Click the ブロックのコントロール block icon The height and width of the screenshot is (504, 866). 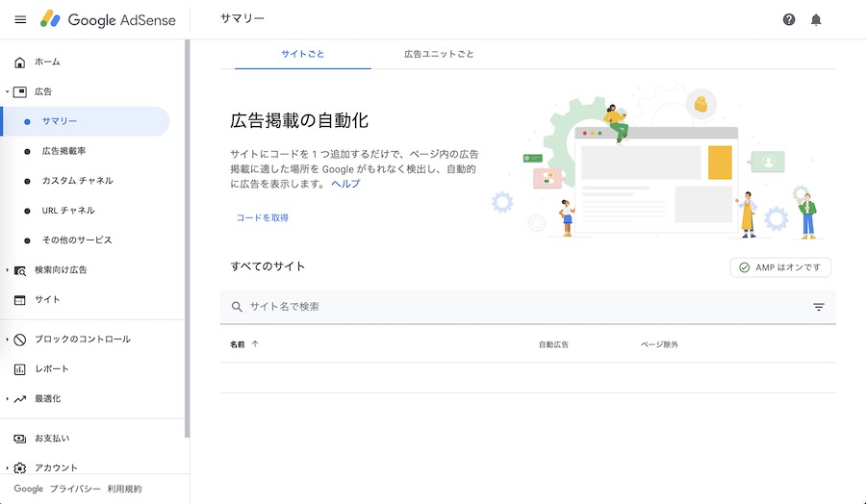[20, 340]
